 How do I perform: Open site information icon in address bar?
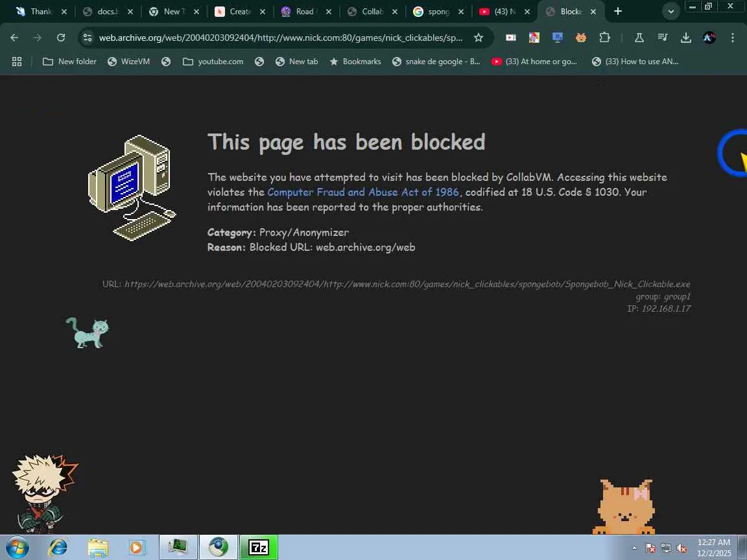pyautogui.click(x=87, y=38)
